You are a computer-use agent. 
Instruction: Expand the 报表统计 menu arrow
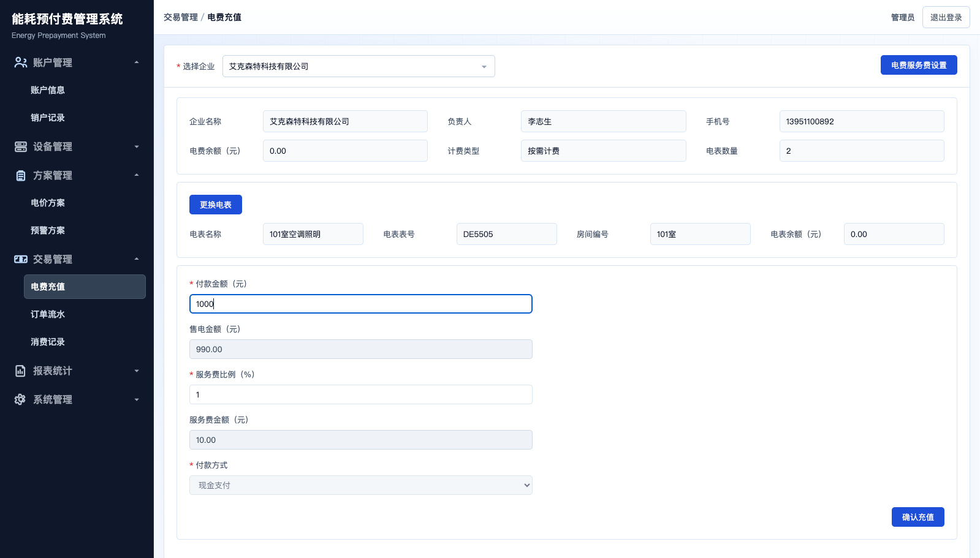click(137, 371)
